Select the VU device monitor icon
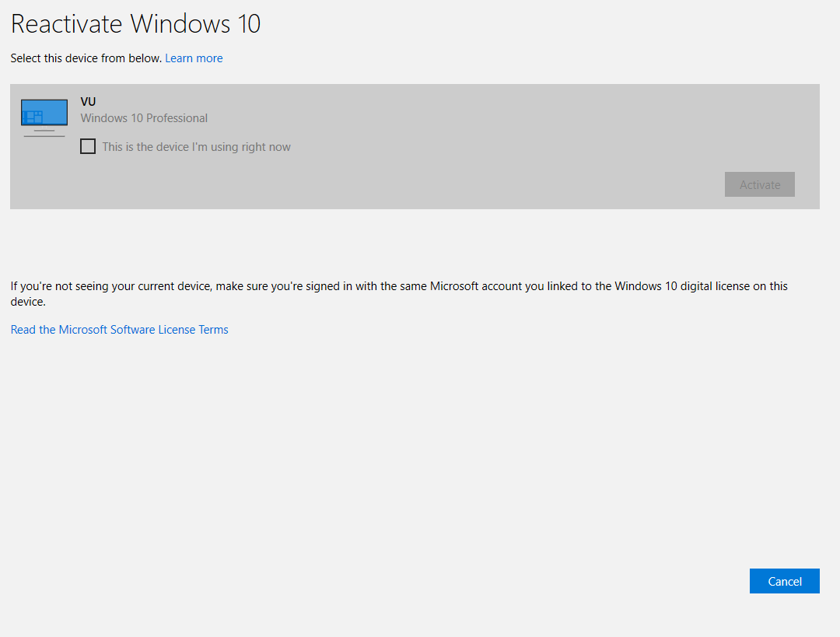Screen dimensions: 840x637 (44, 118)
